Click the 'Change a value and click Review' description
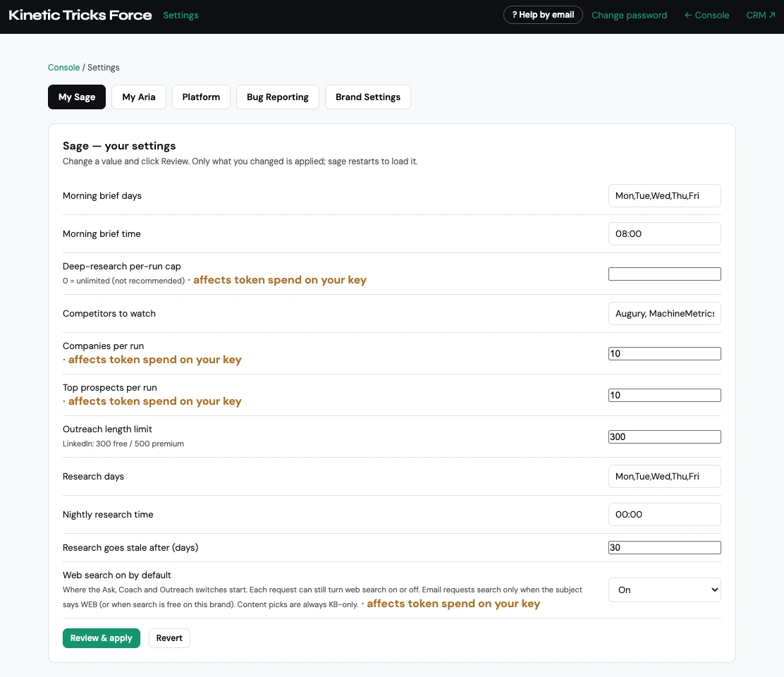This screenshot has width=784, height=677. 240,161
